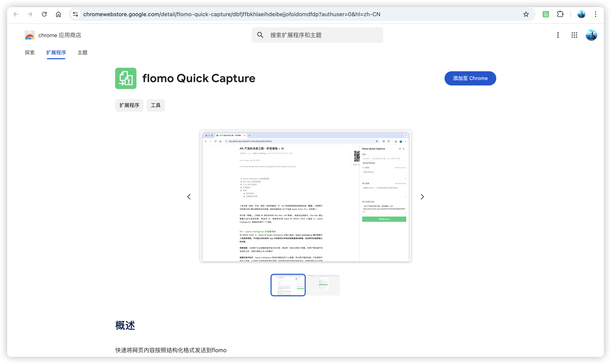Open the Extensions puzzle-piece menu
611x364 pixels.
pos(560,14)
